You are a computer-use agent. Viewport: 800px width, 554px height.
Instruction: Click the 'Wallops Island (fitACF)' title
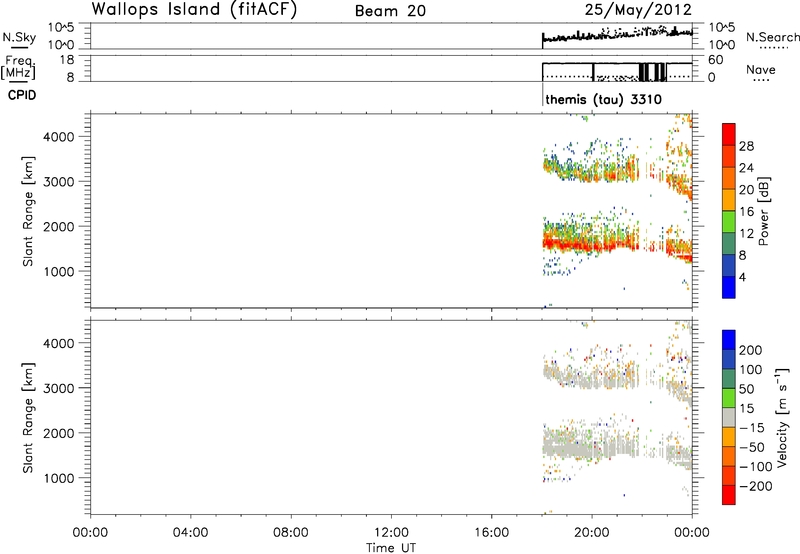(194, 10)
